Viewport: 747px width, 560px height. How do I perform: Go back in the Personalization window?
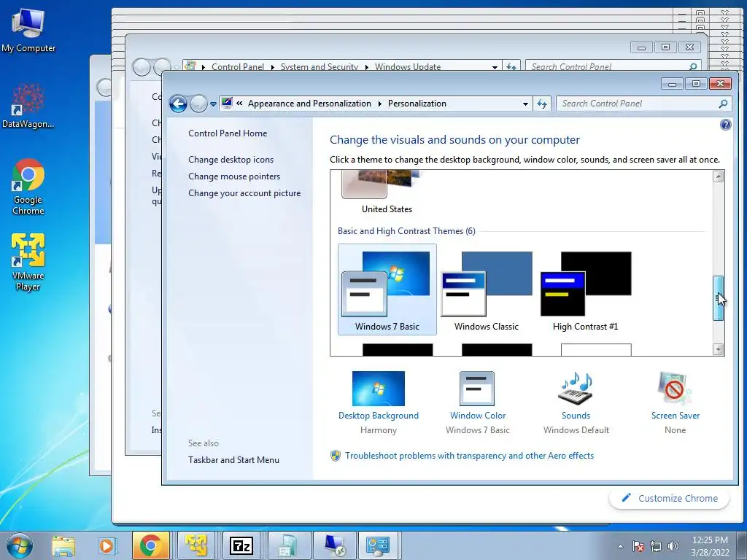click(x=178, y=104)
